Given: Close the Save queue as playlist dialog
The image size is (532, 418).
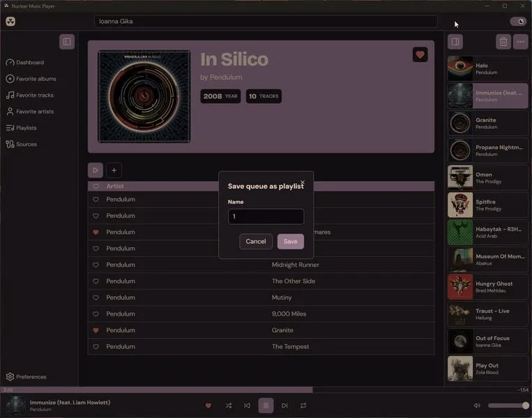Looking at the screenshot, I should point(303,183).
